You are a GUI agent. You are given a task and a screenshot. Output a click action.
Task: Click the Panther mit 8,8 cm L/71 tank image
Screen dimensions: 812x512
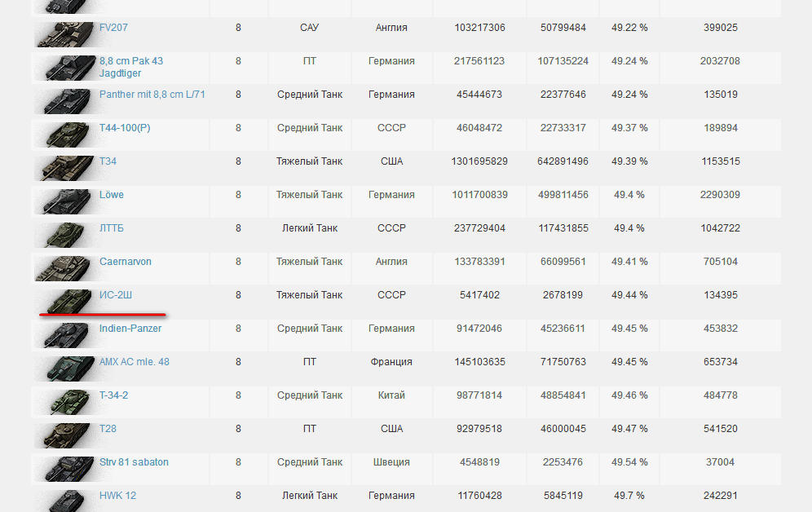(x=65, y=101)
